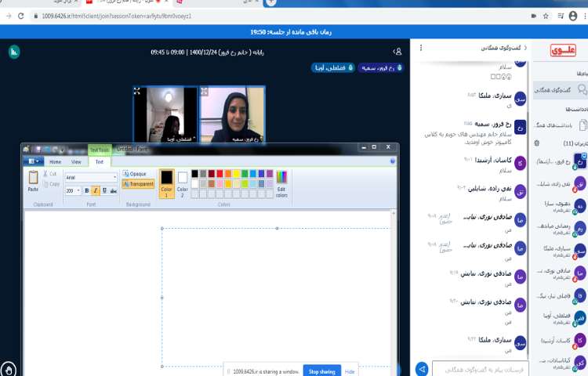Toggle Bold text formatting in Paint

coord(86,190)
